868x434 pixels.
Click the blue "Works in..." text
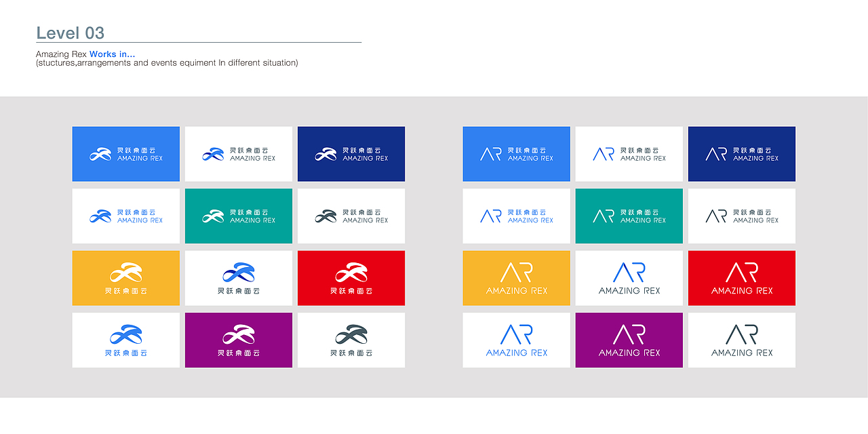[113, 54]
